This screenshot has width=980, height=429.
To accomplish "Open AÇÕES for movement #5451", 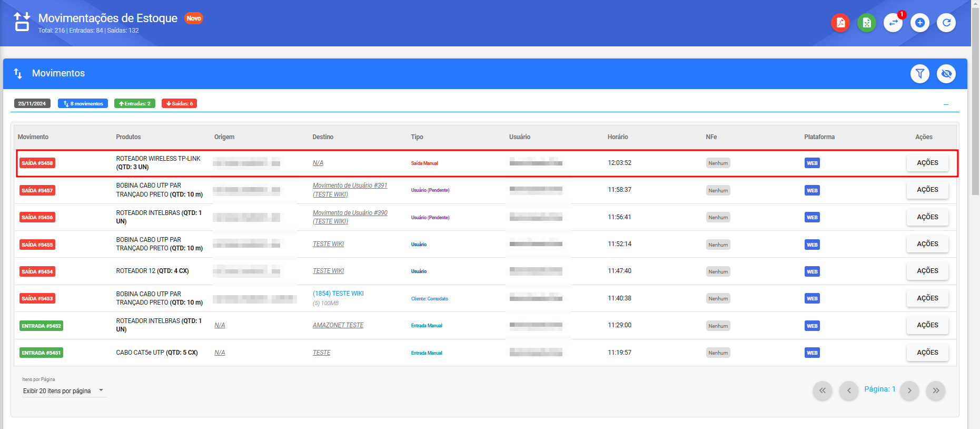I will (927, 353).
